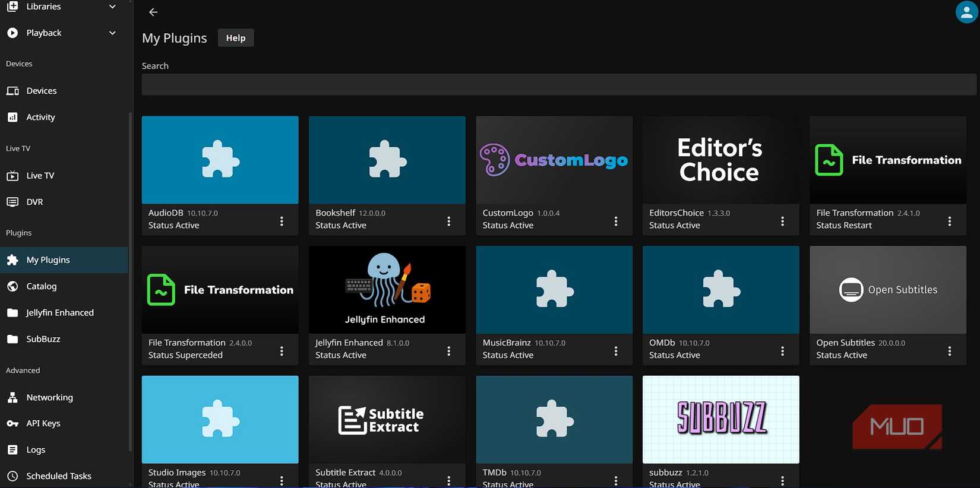
Task: Open Open Subtitles plugin three-dot menu
Action: (950, 351)
